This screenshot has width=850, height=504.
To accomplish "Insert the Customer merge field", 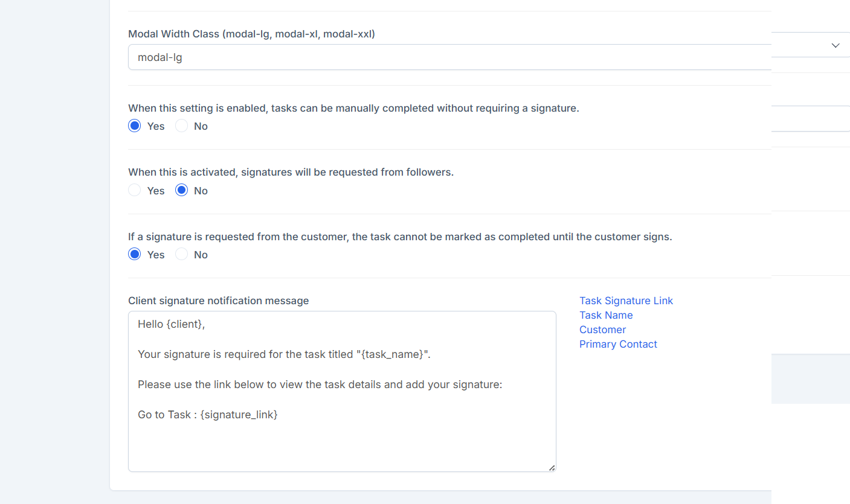I will click(x=602, y=330).
